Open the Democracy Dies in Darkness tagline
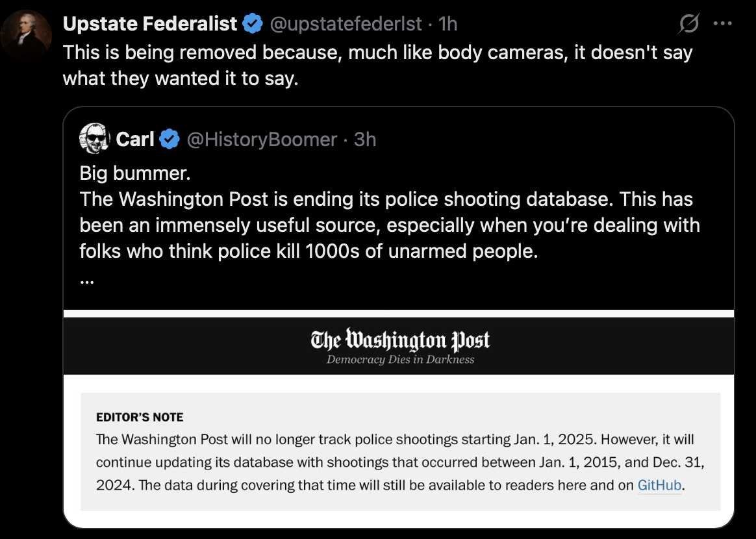 [400, 360]
